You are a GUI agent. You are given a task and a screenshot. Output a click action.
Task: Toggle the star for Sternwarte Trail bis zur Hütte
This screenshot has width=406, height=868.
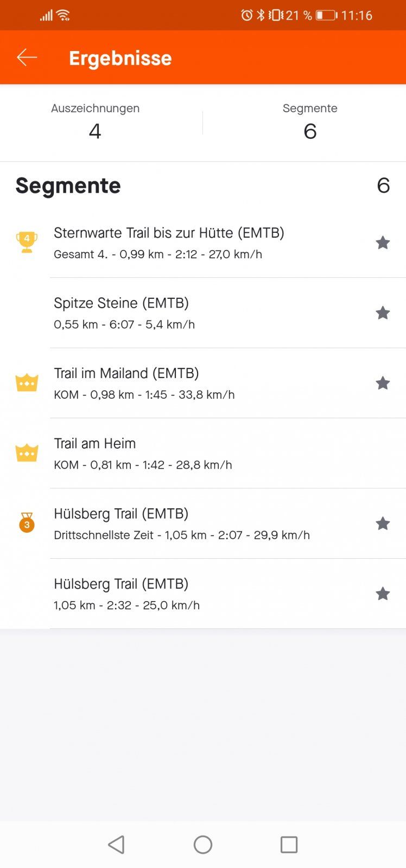(x=383, y=242)
